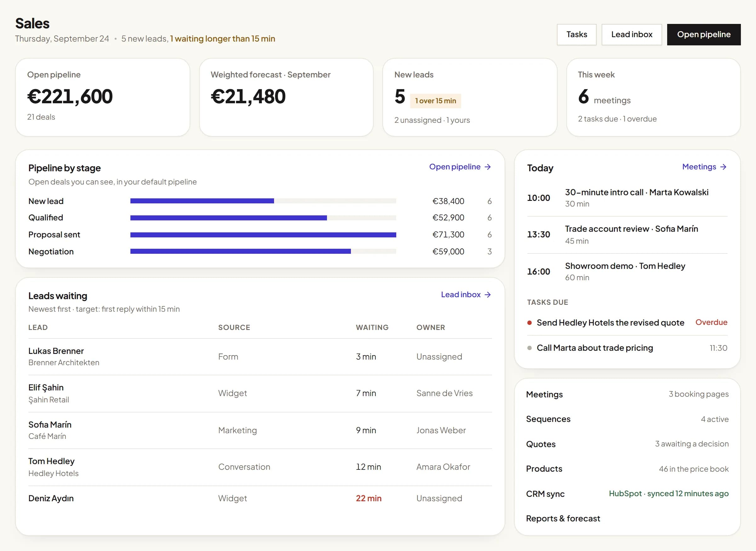Open CRM sync HubSpot row
The height and width of the screenshot is (551, 756).
[627, 494]
